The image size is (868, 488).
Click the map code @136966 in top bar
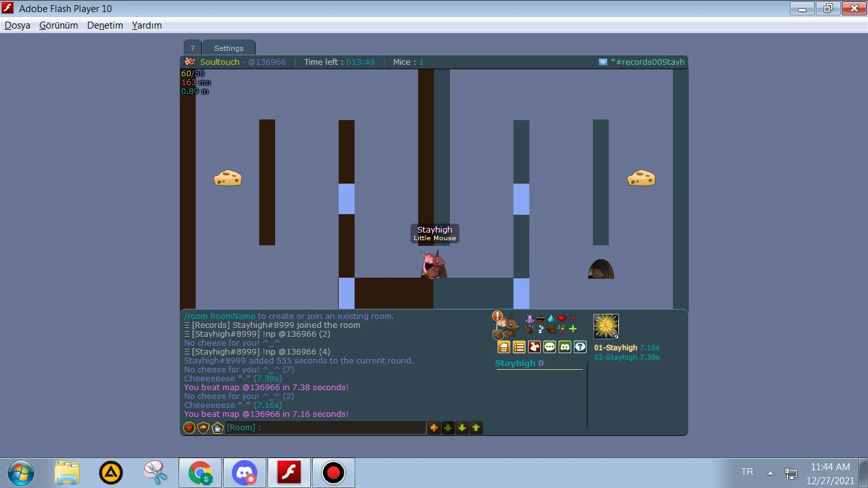click(x=267, y=62)
